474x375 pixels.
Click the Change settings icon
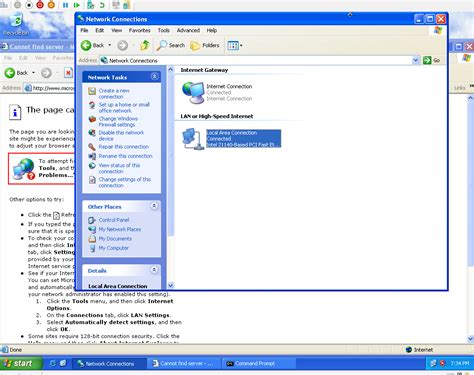(92, 180)
